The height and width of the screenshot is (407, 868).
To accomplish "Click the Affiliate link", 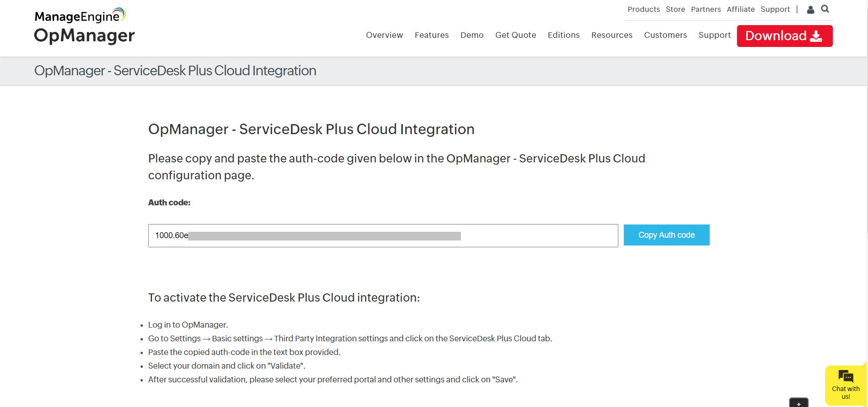I will [741, 10].
